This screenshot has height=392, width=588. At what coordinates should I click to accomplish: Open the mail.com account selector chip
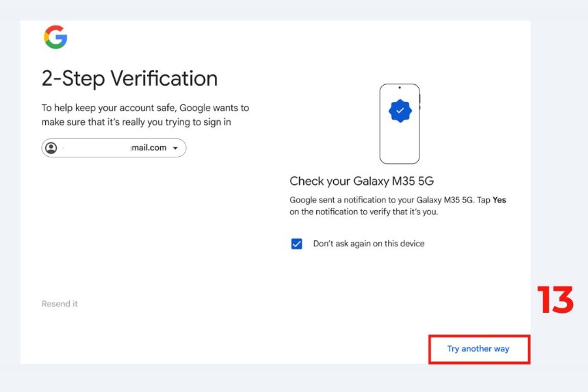[x=114, y=148]
